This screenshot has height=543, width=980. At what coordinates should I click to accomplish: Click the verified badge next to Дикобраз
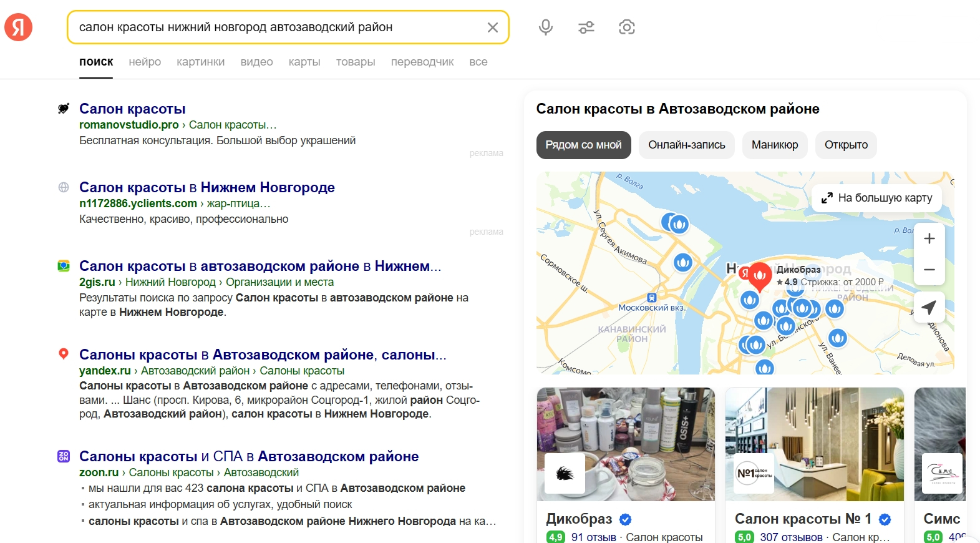point(626,519)
